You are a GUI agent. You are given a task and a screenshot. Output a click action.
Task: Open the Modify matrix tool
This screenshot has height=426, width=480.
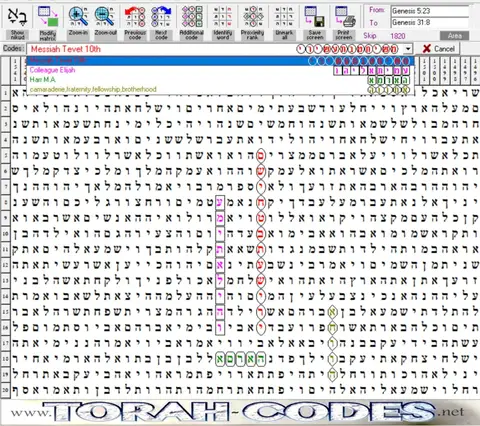pyautogui.click(x=47, y=17)
